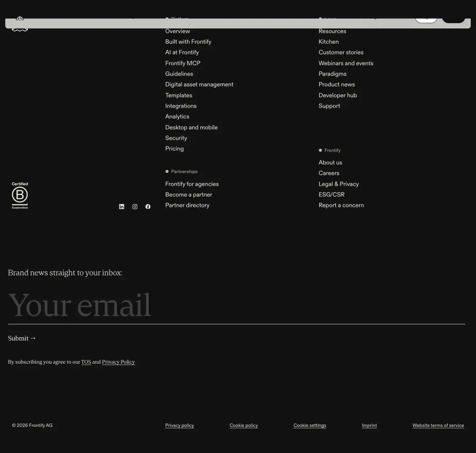Go to the ESG/CSR page

[x=332, y=195]
